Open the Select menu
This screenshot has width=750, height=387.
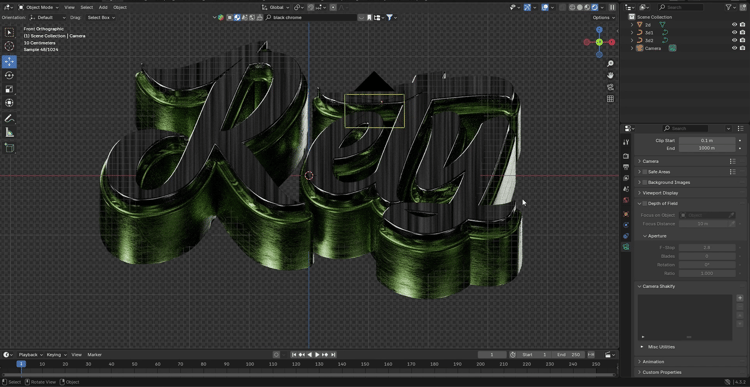pos(87,7)
